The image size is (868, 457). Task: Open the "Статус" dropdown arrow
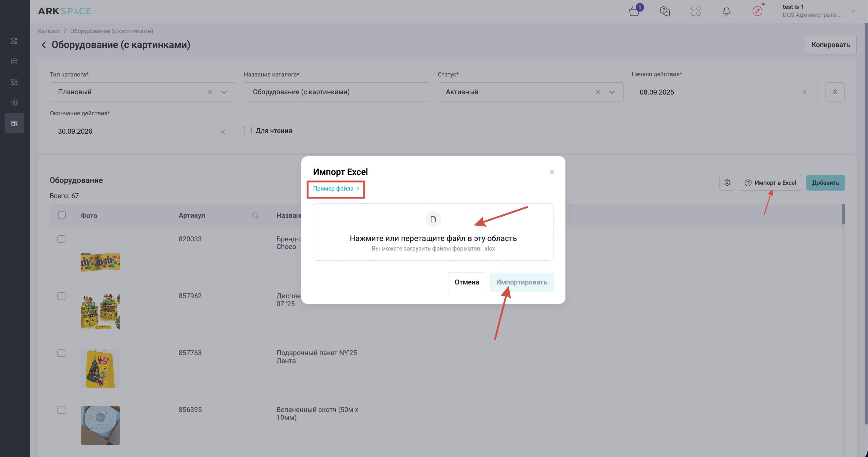point(612,92)
